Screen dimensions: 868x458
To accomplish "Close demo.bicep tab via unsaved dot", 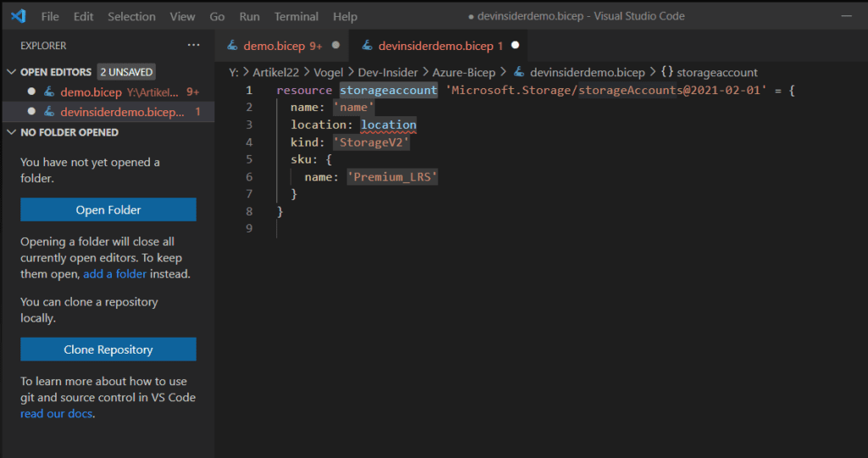I will (336, 45).
